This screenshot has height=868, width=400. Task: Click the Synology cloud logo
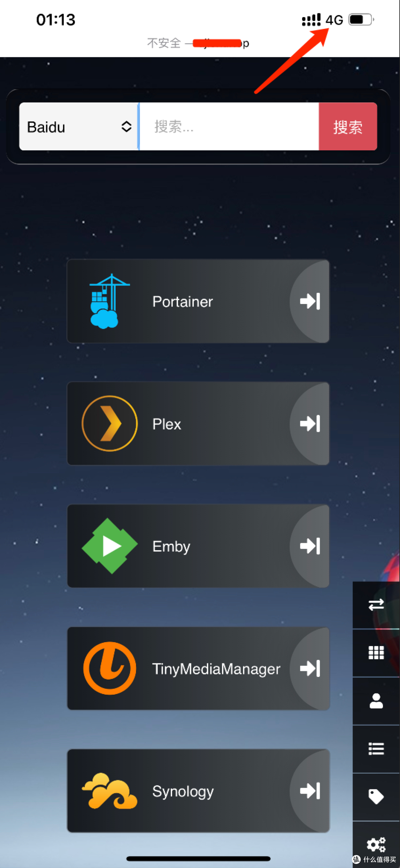click(110, 791)
